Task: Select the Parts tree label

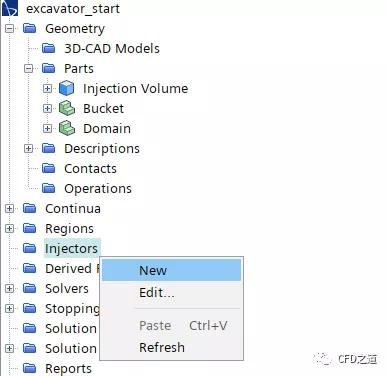Action: [79, 69]
